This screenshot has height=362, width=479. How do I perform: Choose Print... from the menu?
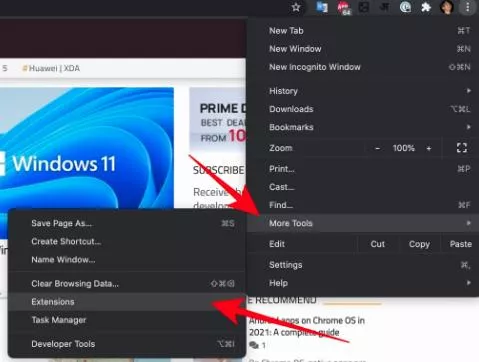point(363,169)
